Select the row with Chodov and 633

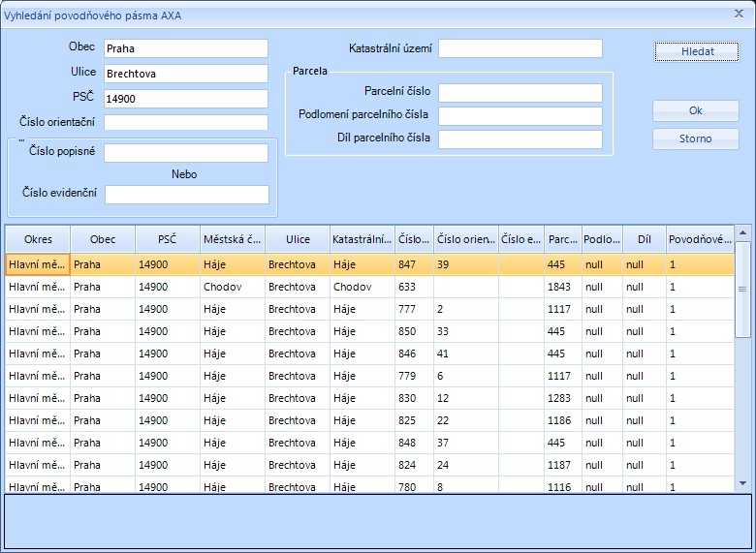(x=370, y=287)
